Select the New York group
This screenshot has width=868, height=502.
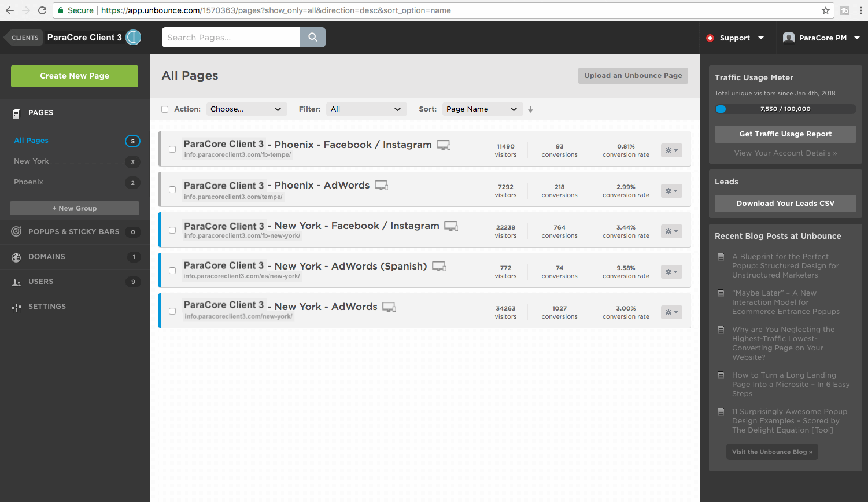[x=31, y=161]
